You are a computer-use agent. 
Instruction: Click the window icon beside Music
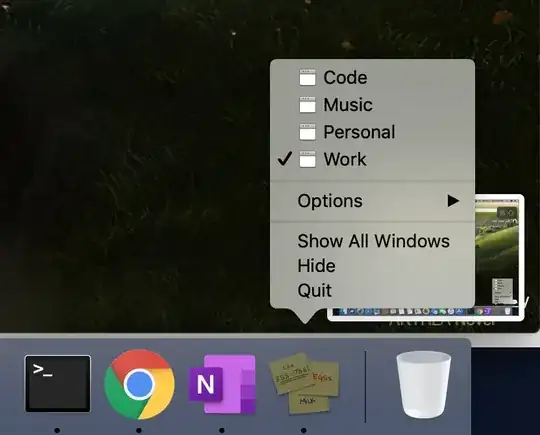307,104
